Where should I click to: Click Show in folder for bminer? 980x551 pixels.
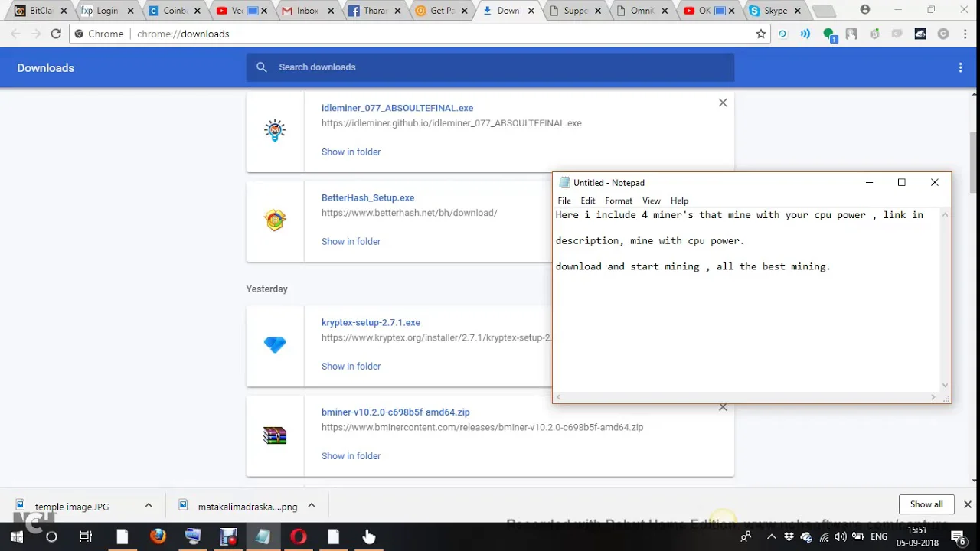tap(351, 455)
